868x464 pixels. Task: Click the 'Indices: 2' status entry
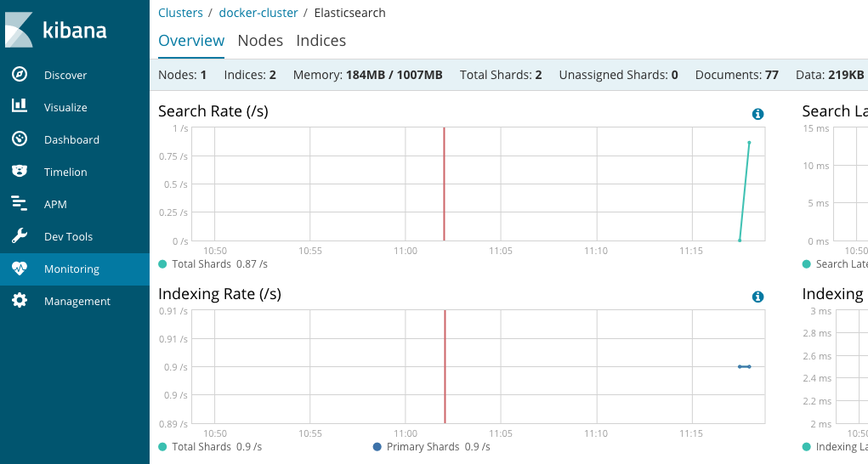250,75
